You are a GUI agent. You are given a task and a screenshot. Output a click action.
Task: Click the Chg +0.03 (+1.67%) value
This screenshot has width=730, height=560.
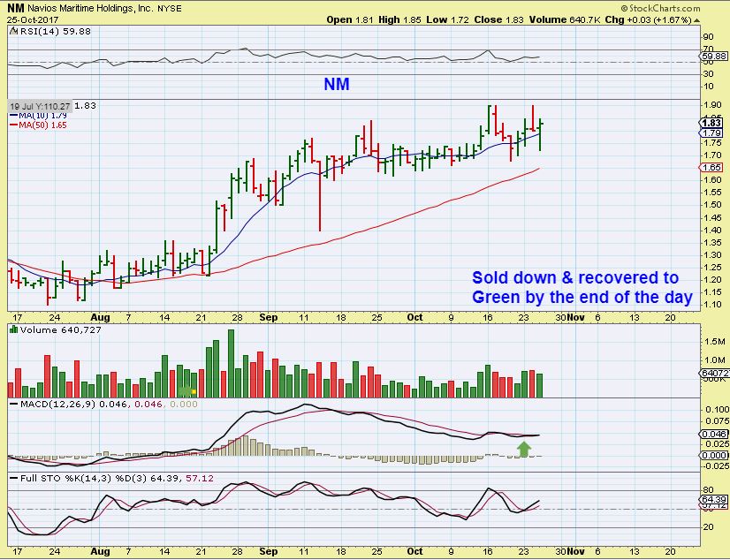coord(648,19)
